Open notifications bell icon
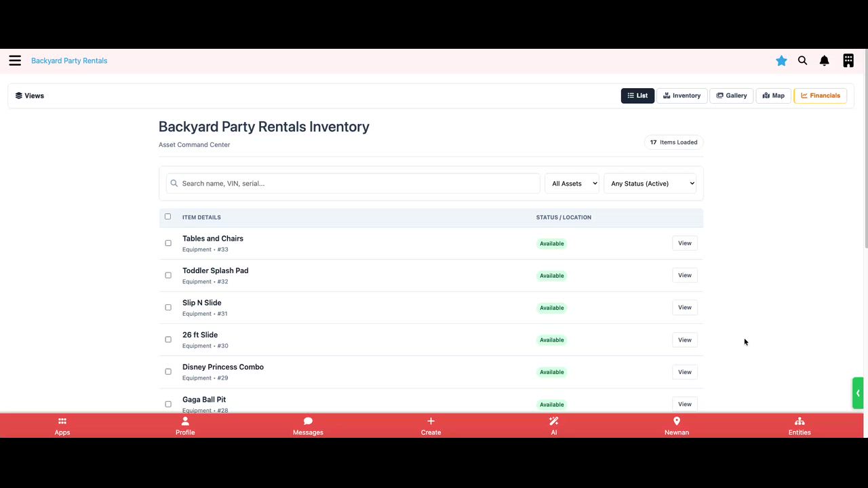Screen dimensions: 868x488 (x=825, y=60)
